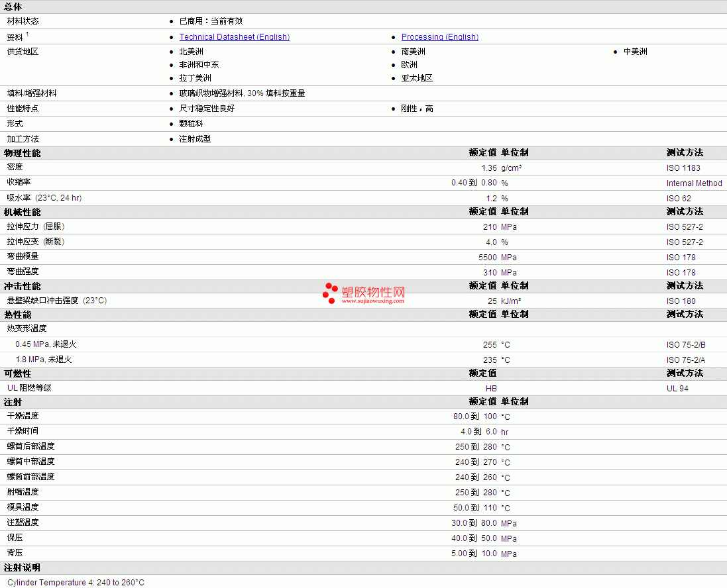Click the 北美洲 region entry
The height and width of the screenshot is (588, 727).
pos(191,52)
